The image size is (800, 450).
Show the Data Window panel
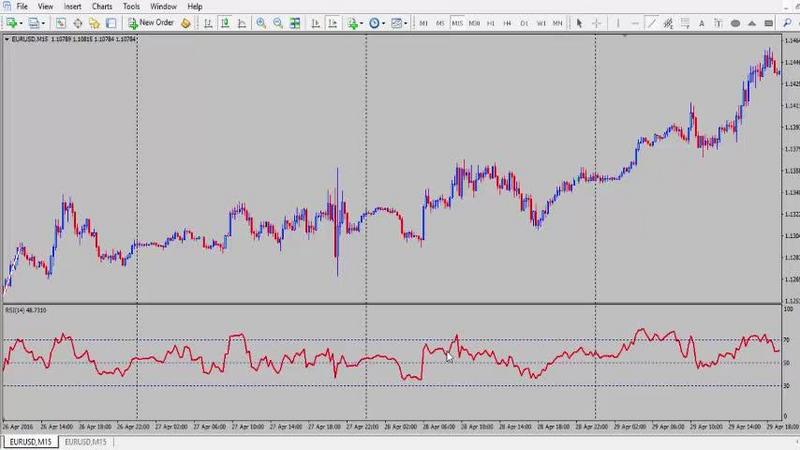(x=78, y=23)
